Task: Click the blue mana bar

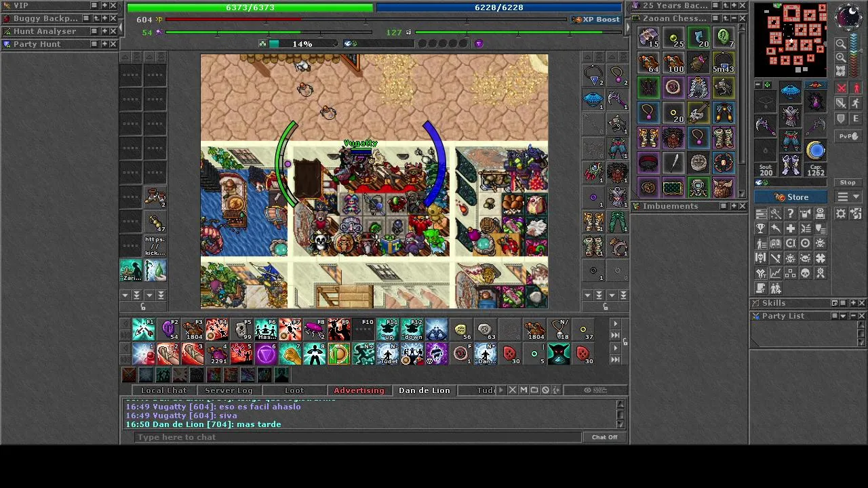Action: pos(499,7)
